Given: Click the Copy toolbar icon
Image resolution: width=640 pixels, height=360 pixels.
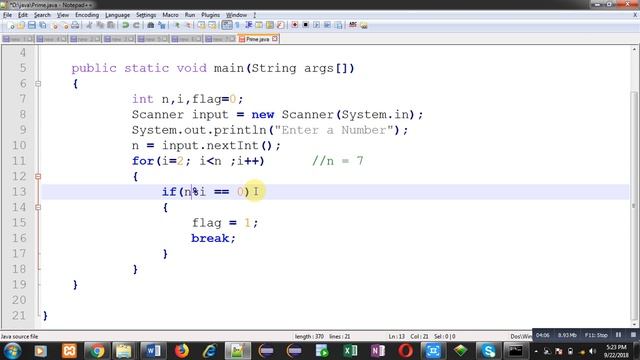Looking at the screenshot, I should [100, 25].
